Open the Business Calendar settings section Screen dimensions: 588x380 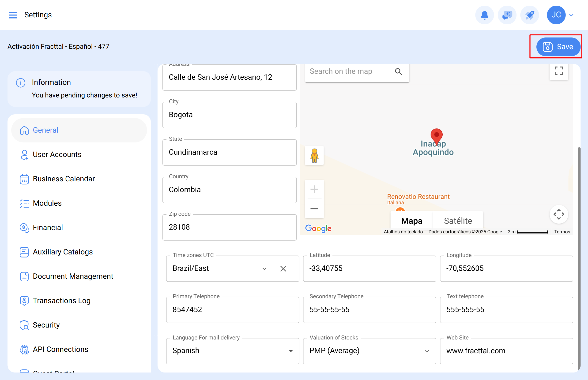[64, 179]
